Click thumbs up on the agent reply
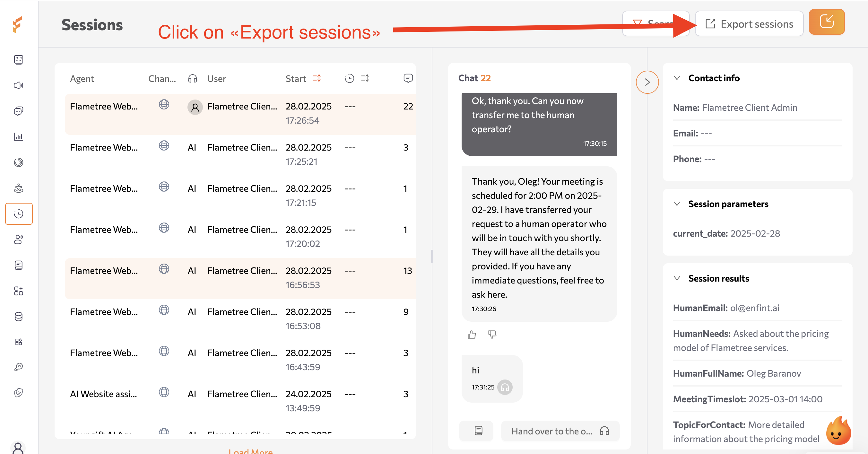The width and height of the screenshot is (868, 454). tap(472, 334)
